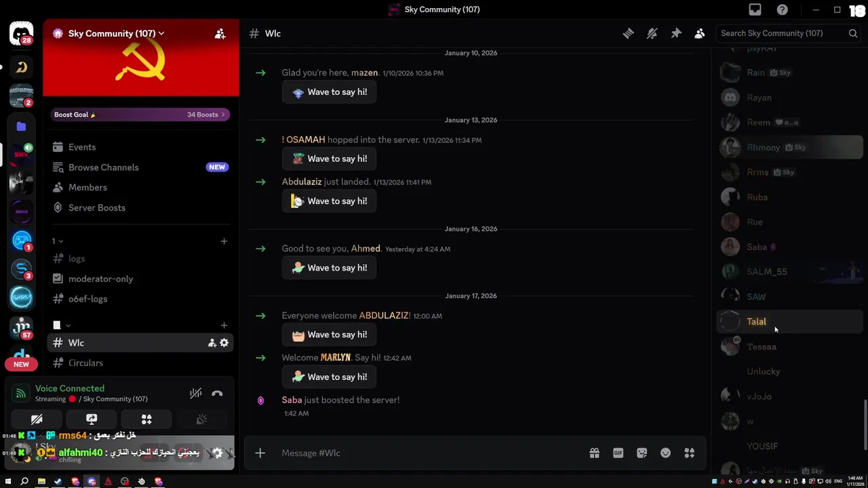Open the Inbox icon in title bar
Image resolution: width=868 pixels, height=488 pixels.
tap(755, 9)
